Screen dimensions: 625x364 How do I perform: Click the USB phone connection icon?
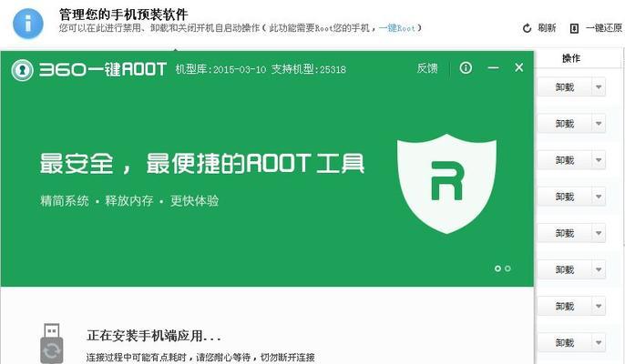pos(52,343)
